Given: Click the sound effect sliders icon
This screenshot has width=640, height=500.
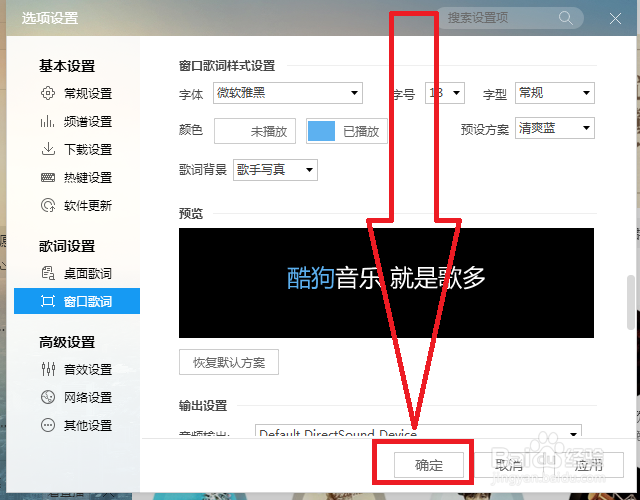Looking at the screenshot, I should (48, 369).
